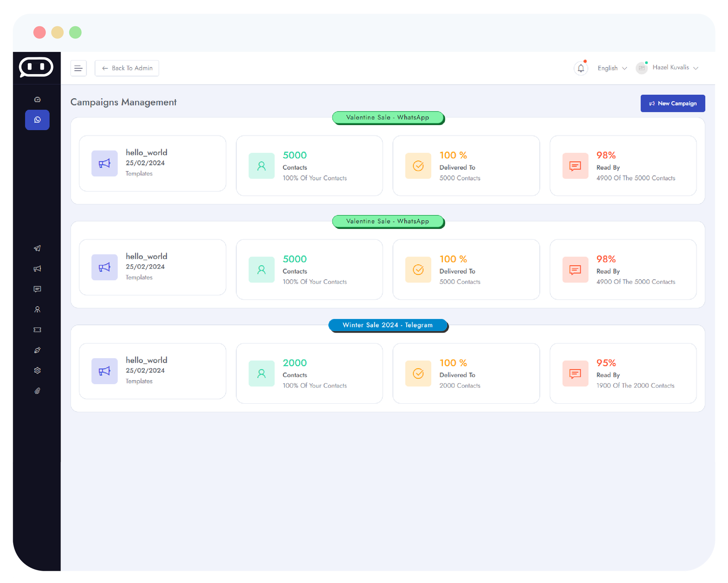This screenshot has width=728, height=583.
Task: Select the first Valentine Sale - WhatsApp label
Action: [x=388, y=117]
